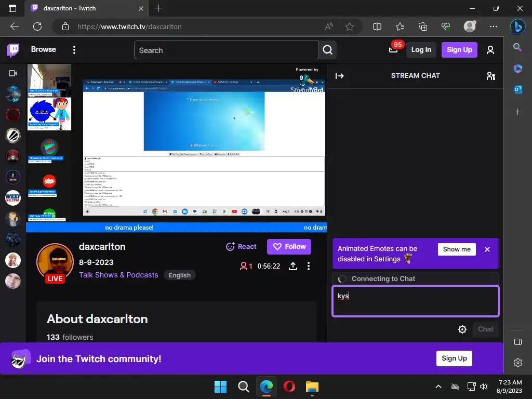Image resolution: width=532 pixels, height=399 pixels.
Task: Click the address bar URL
Action: [129, 26]
